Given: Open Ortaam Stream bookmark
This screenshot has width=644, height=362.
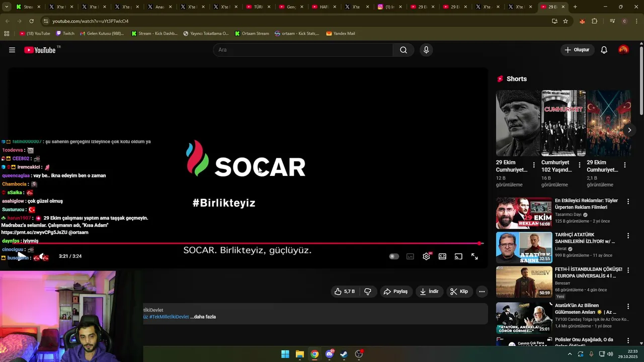Looking at the screenshot, I should tap(251, 33).
